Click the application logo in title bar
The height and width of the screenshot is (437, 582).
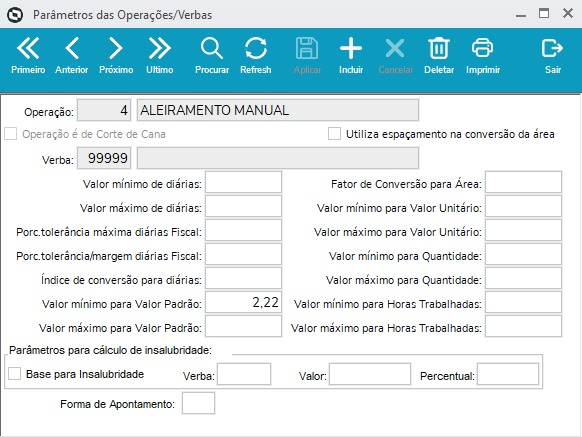pyautogui.click(x=15, y=15)
